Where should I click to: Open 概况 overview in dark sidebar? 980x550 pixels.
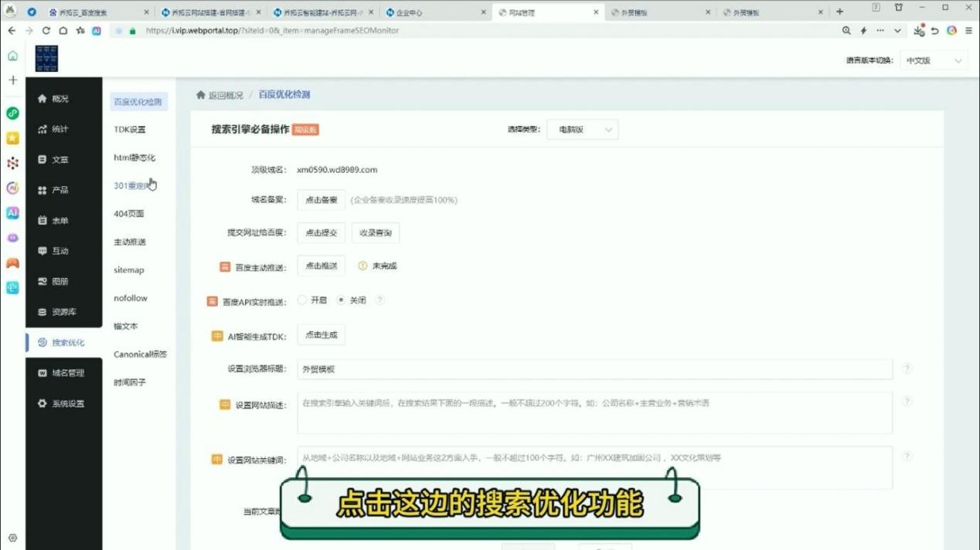[53, 99]
